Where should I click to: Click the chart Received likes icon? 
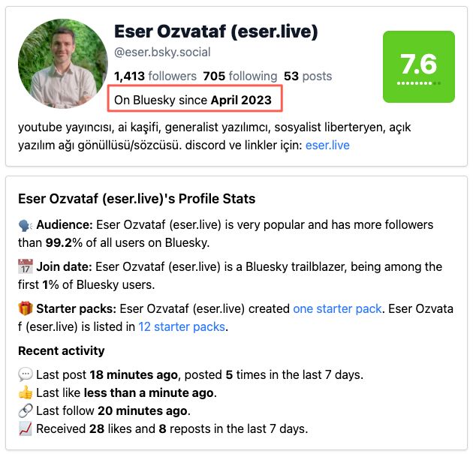coord(26,428)
